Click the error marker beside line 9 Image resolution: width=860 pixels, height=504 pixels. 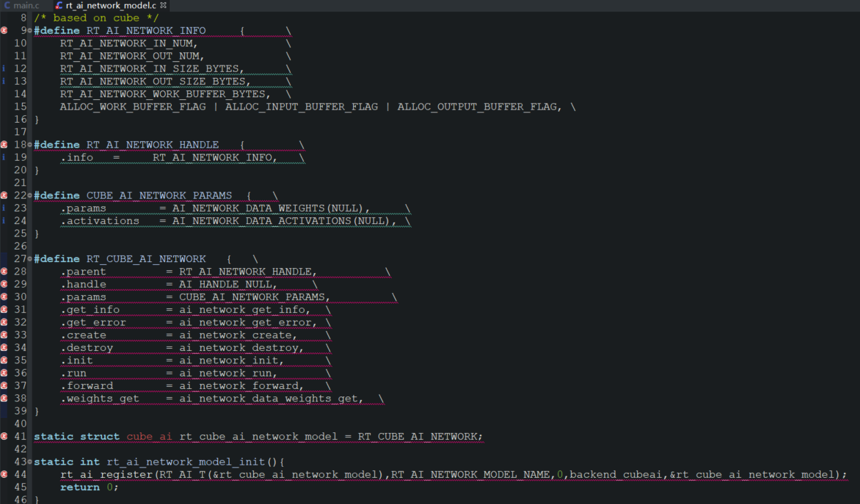[6, 30]
